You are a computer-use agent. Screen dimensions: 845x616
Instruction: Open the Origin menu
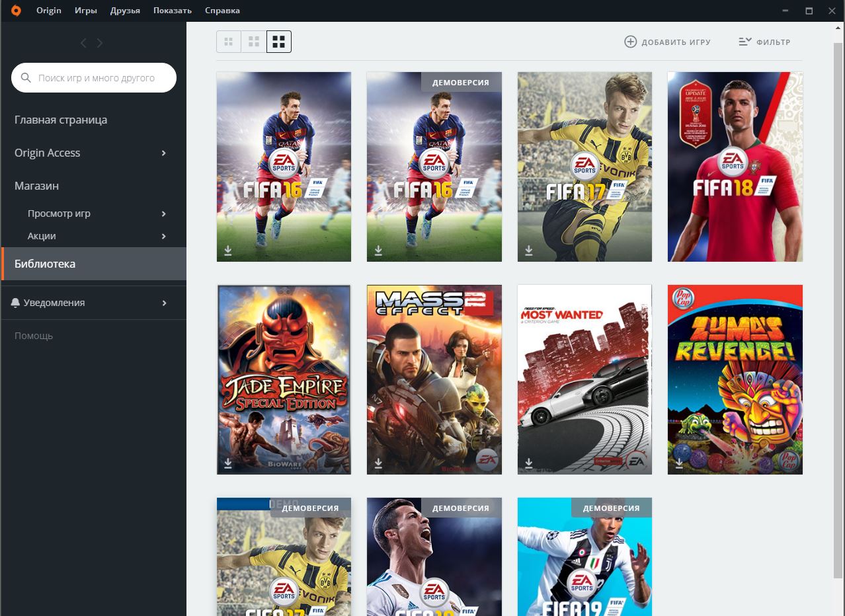tap(49, 11)
